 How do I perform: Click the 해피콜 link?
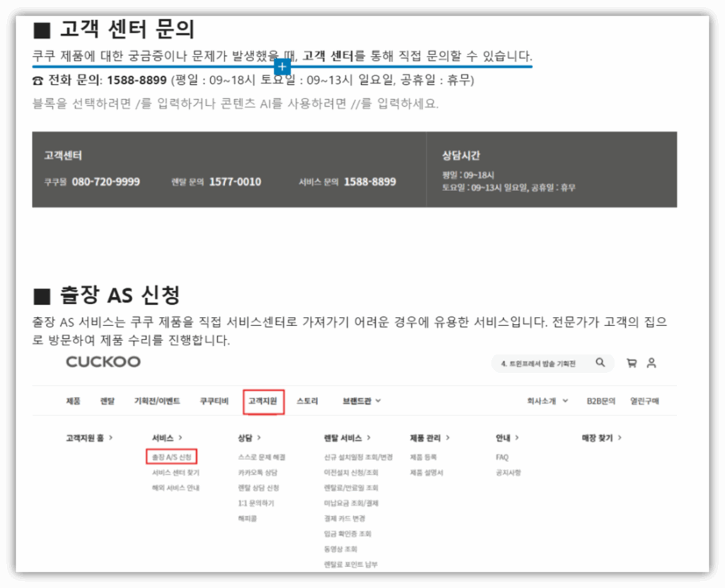coord(247,519)
